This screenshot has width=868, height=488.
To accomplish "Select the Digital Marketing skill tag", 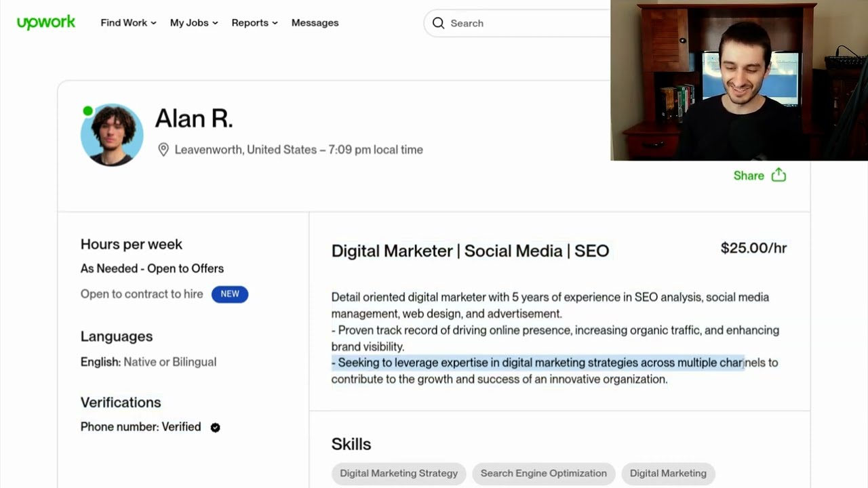I will [x=668, y=473].
